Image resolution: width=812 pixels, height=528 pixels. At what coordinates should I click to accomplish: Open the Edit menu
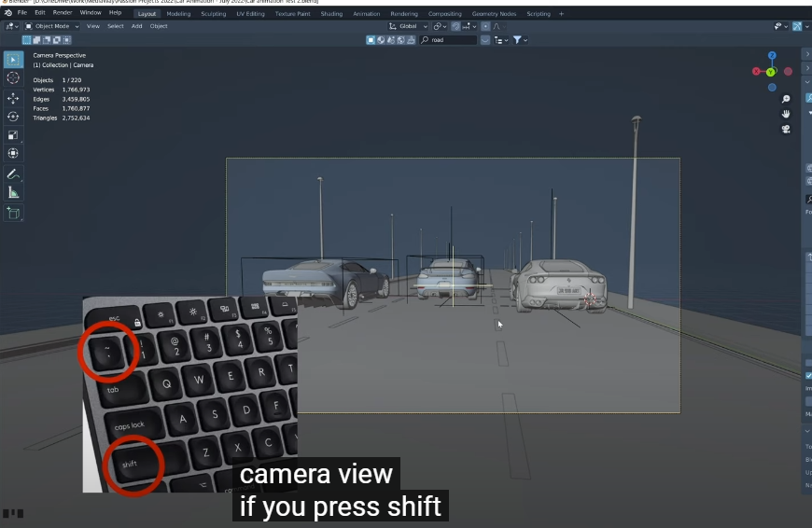click(x=40, y=13)
